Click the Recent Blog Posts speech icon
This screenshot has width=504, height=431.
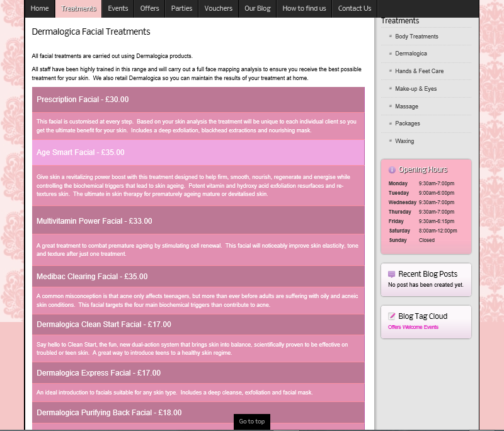pyautogui.click(x=392, y=274)
